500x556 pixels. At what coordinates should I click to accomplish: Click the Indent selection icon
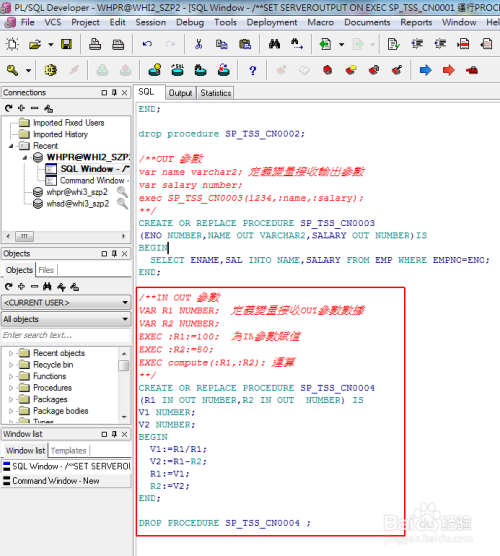click(x=417, y=44)
